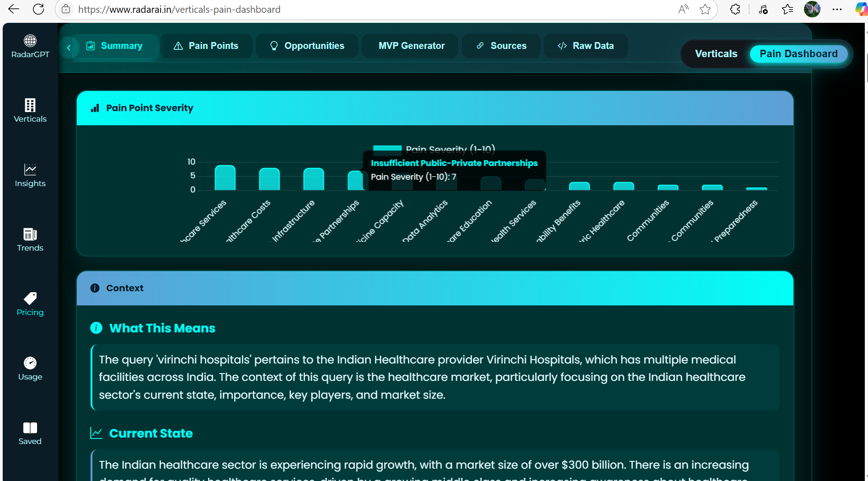Reload the page with the refresh icon

[38, 9]
